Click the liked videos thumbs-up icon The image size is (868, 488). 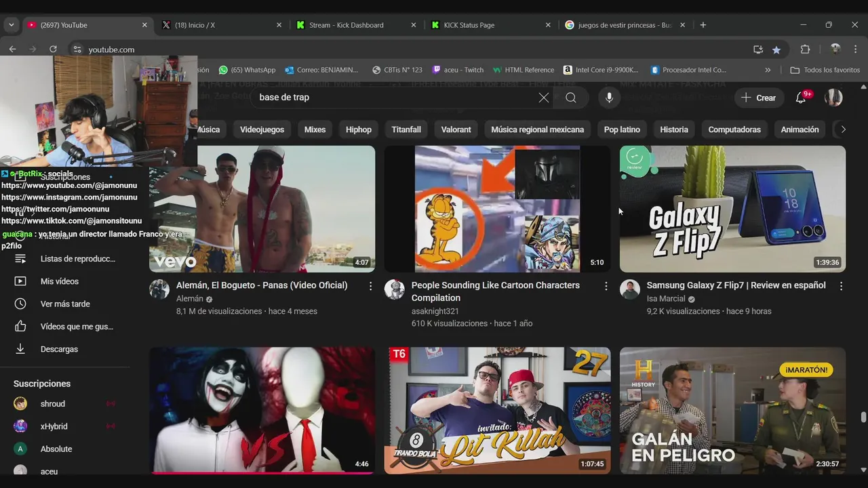20,327
